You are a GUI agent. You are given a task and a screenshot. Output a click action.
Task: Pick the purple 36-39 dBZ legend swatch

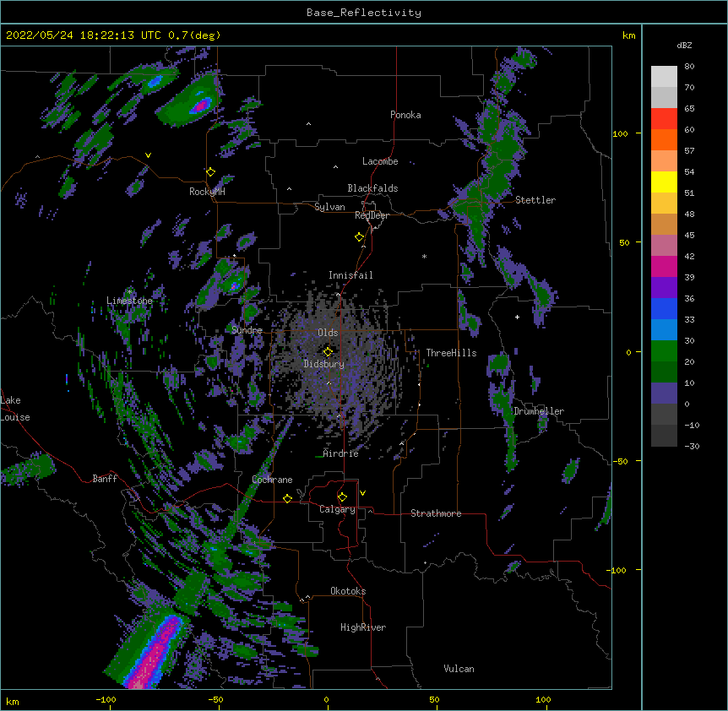coord(664,288)
